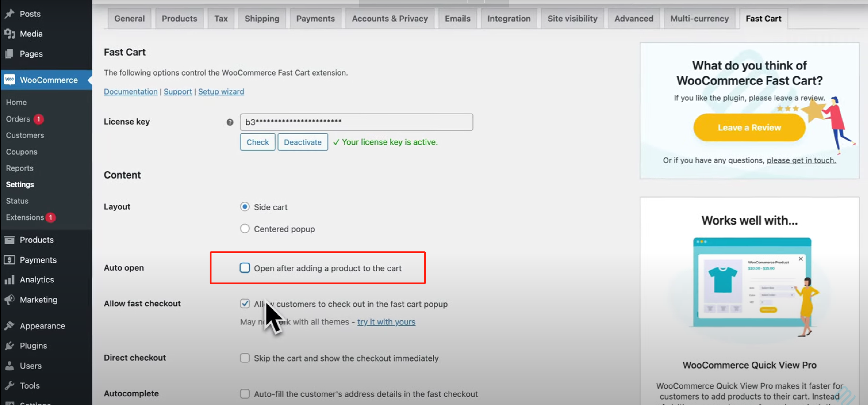868x405 pixels.
Task: Open Media via its sidebar icon
Action: 9,34
